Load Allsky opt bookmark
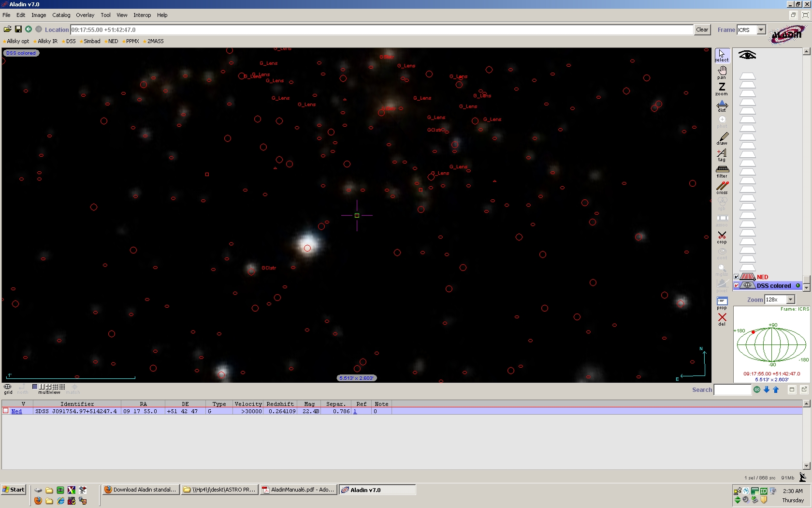812x508 pixels. (x=16, y=41)
